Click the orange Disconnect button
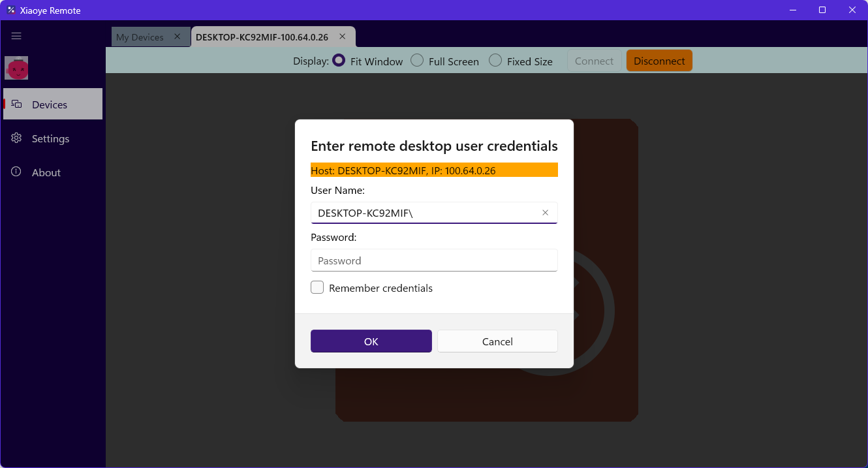The width and height of the screenshot is (868, 468). (x=659, y=61)
